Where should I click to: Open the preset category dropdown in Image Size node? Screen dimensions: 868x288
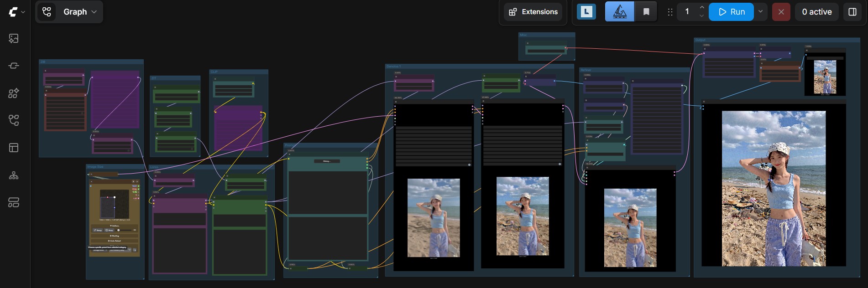click(99, 250)
